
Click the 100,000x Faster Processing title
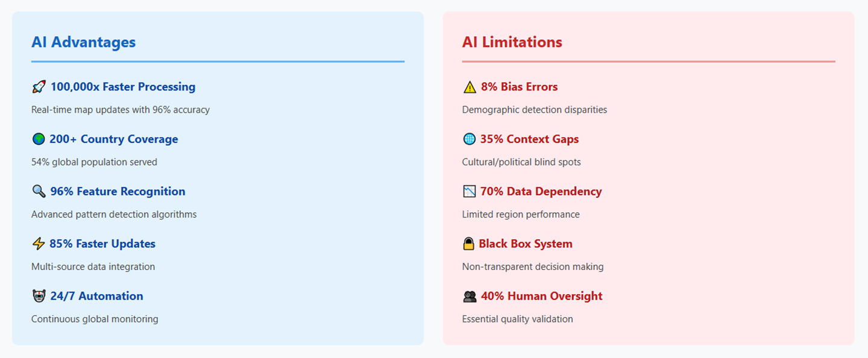pyautogui.click(x=123, y=87)
